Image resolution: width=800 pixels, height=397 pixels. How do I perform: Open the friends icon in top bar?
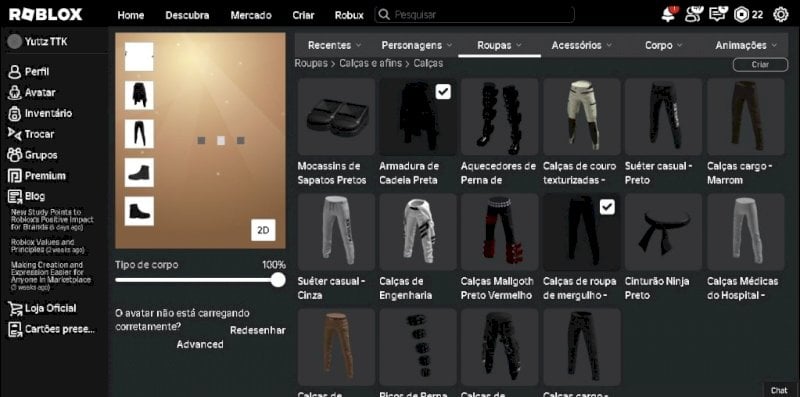(694, 14)
